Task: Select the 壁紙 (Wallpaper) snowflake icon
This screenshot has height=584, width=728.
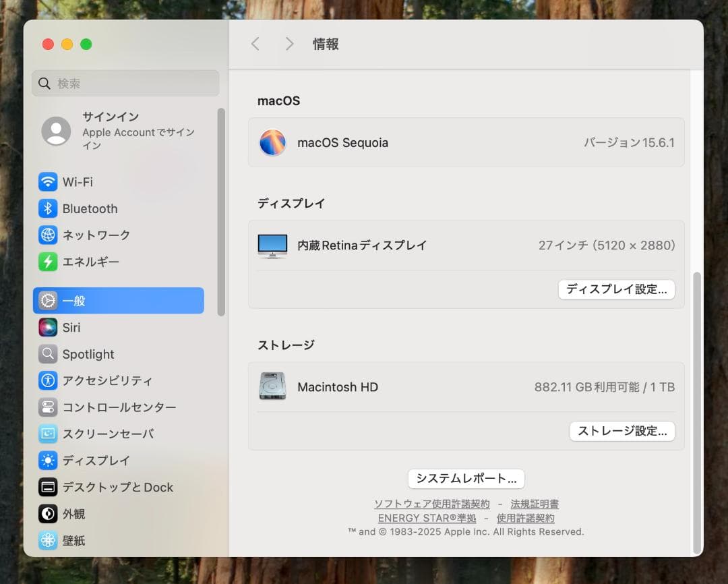Action: click(x=48, y=540)
